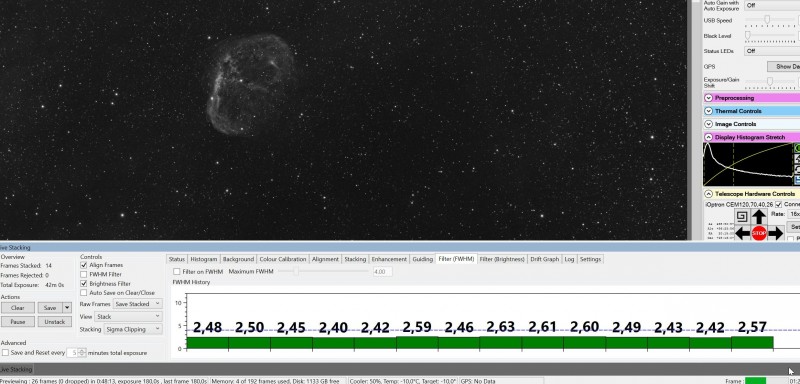Click the 'GPS: No Data' status entry
The image size is (800, 384).
click(x=478, y=381)
